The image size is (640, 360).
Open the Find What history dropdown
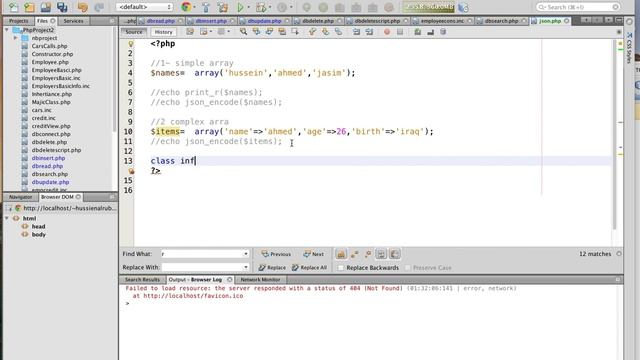pyautogui.click(x=246, y=254)
